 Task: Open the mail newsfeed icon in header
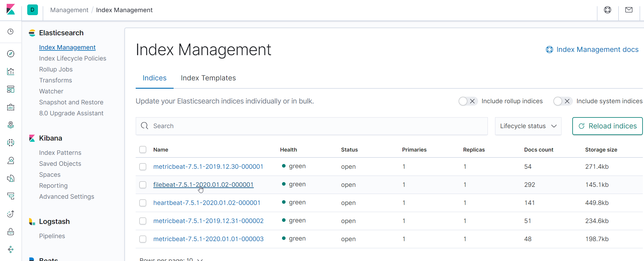(x=629, y=10)
